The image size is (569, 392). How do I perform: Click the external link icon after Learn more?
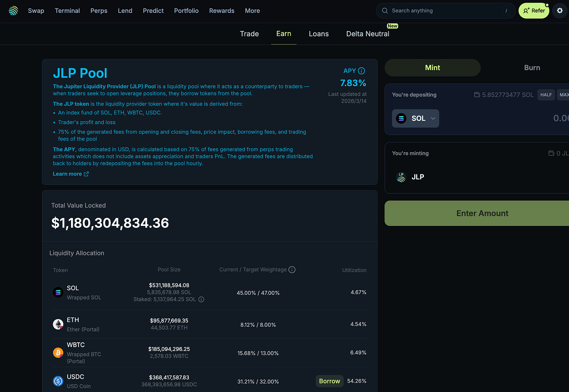pos(86,174)
